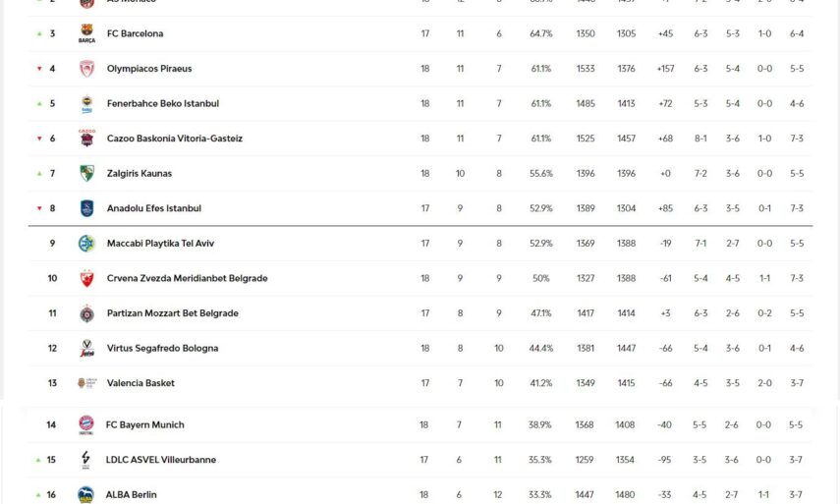Select Partizan Mozzart Bet Belgrade name
Image resolution: width=840 pixels, height=504 pixels.
coord(172,313)
